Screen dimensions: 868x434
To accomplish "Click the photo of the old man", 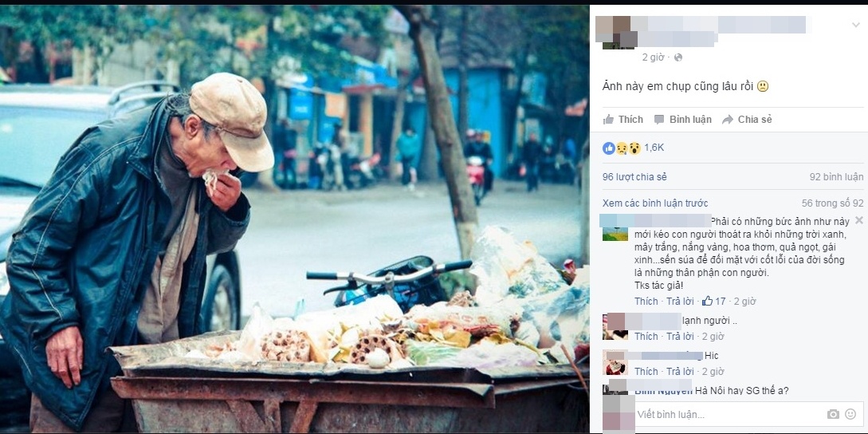I will point(294,219).
